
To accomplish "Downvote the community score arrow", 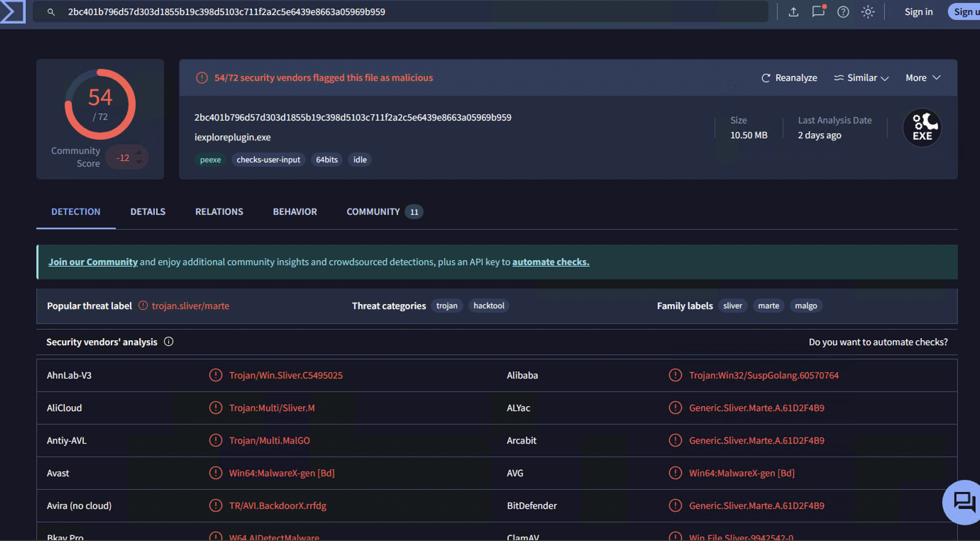I will (139, 162).
